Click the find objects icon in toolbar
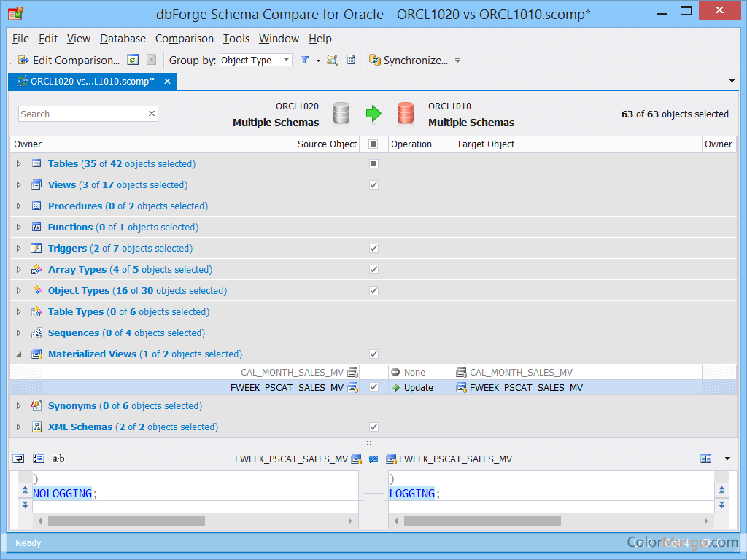 tap(333, 60)
